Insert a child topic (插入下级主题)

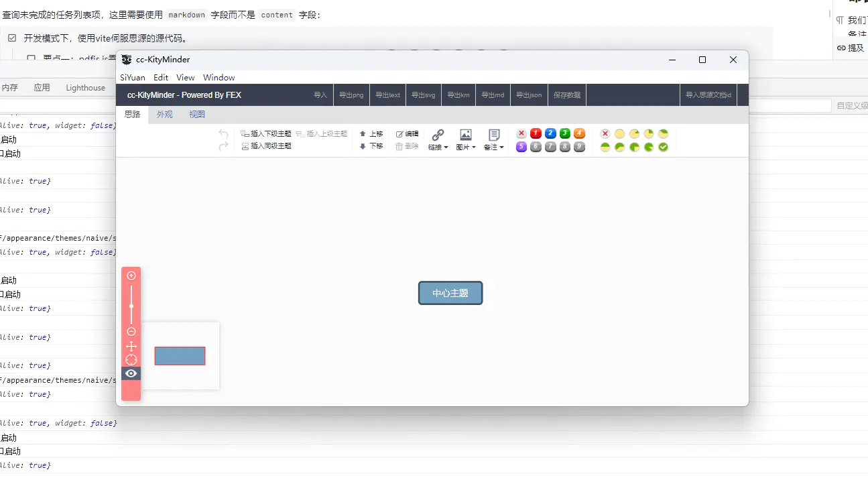(x=266, y=134)
